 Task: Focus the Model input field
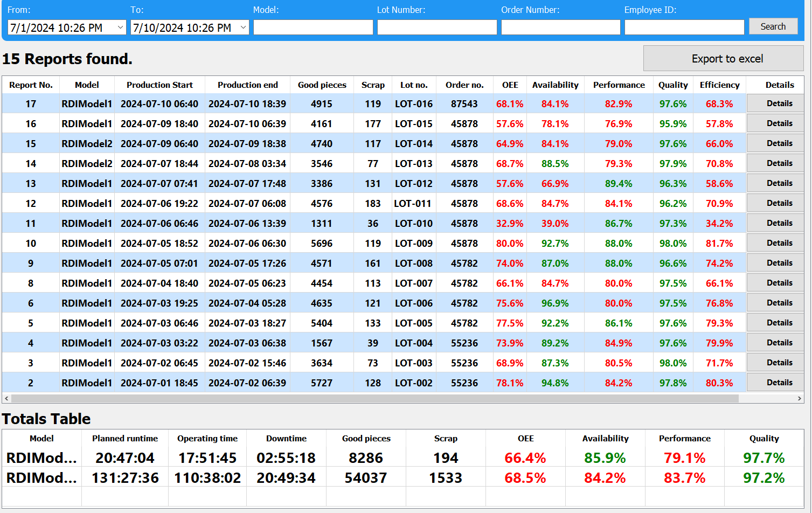coord(313,27)
